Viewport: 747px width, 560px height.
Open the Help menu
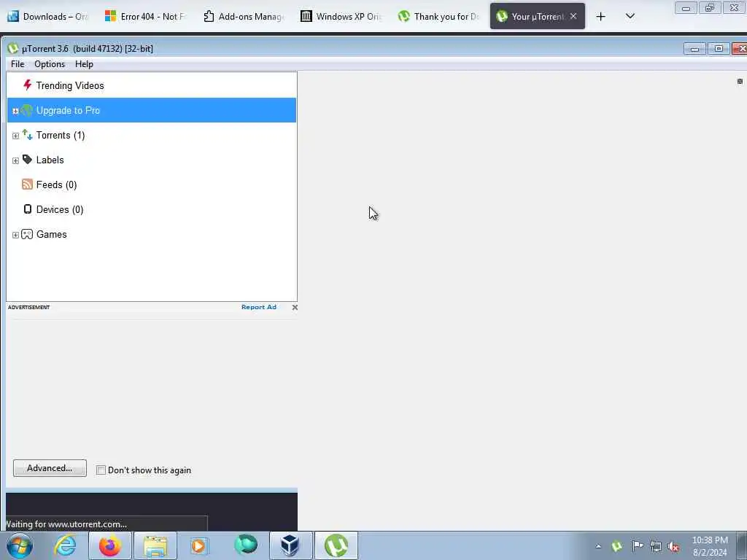pyautogui.click(x=84, y=64)
